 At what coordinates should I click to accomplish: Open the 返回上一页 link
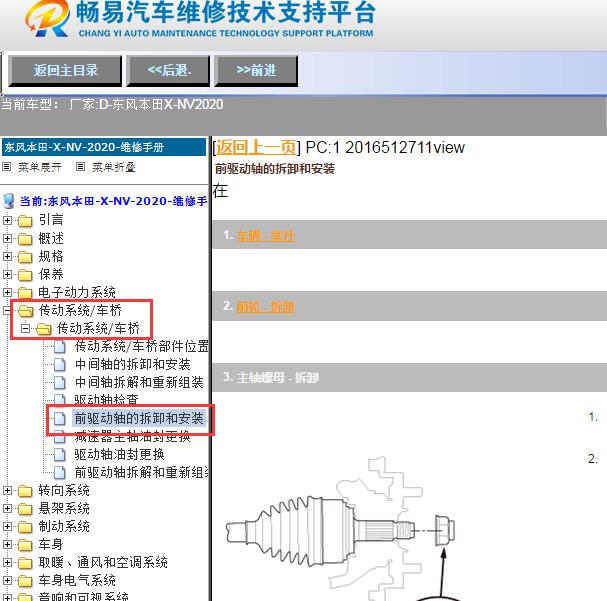256,147
